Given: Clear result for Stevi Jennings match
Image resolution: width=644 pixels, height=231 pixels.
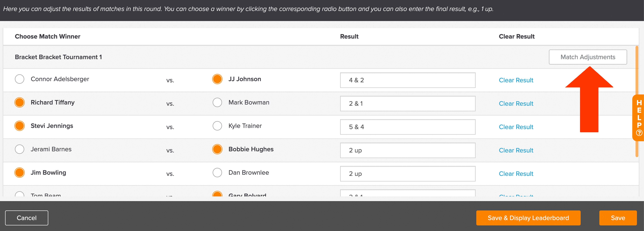Looking at the screenshot, I should (x=516, y=127).
